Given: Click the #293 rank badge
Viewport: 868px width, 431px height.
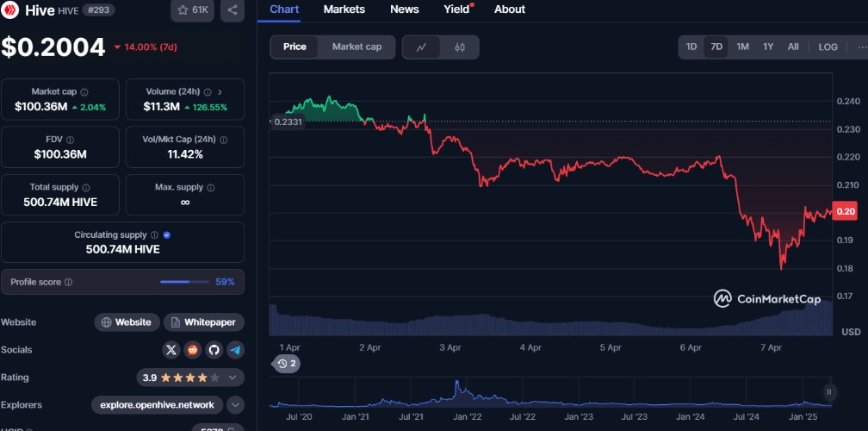Looking at the screenshot, I should tap(98, 10).
